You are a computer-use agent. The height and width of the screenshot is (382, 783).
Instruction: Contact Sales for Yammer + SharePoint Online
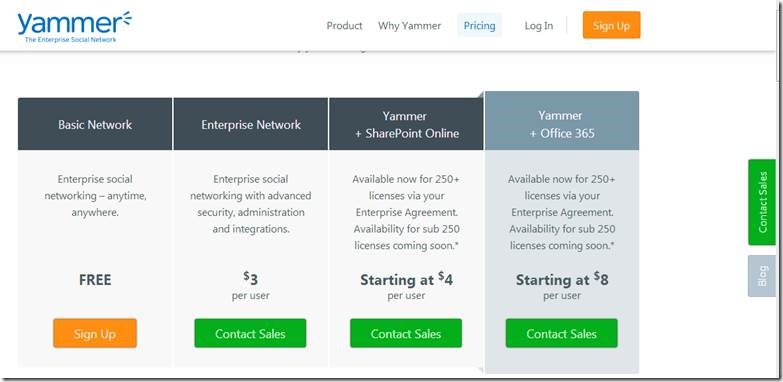coord(406,333)
